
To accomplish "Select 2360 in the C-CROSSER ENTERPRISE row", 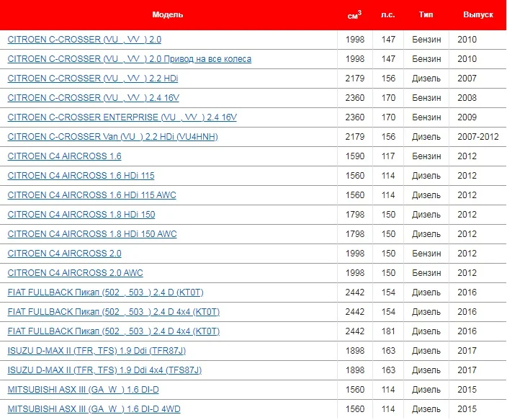I will [x=355, y=117].
